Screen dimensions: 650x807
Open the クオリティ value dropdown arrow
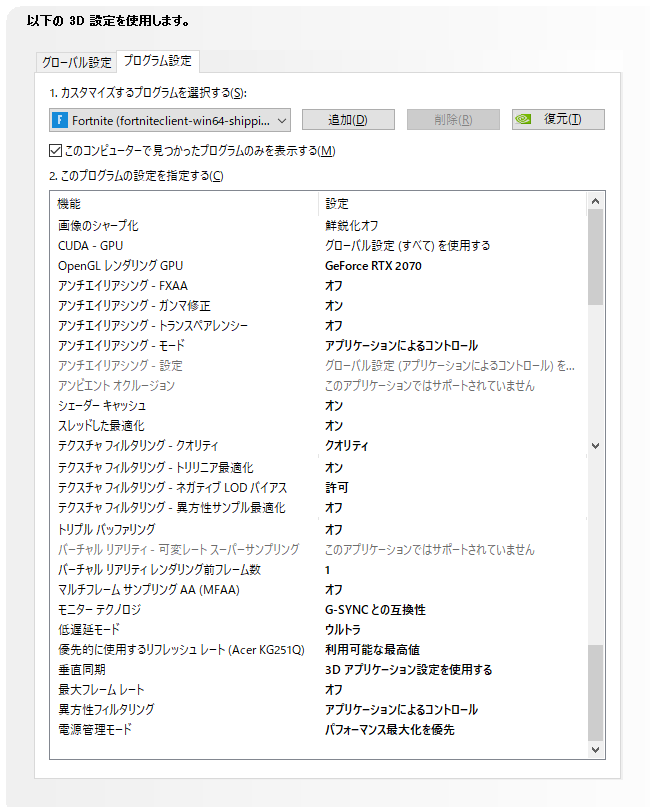pyautogui.click(x=595, y=446)
